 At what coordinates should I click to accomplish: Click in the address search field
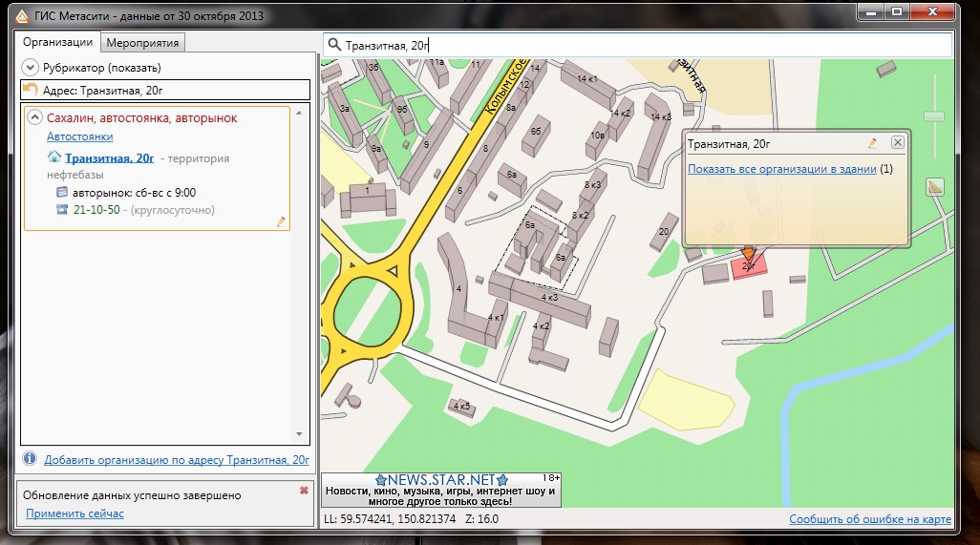[640, 45]
